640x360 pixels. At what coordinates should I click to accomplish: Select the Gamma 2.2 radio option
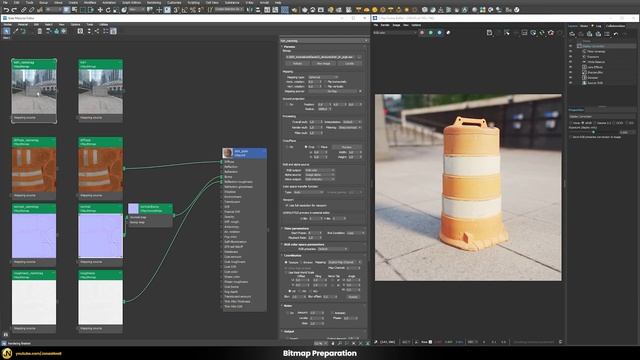click(595, 123)
